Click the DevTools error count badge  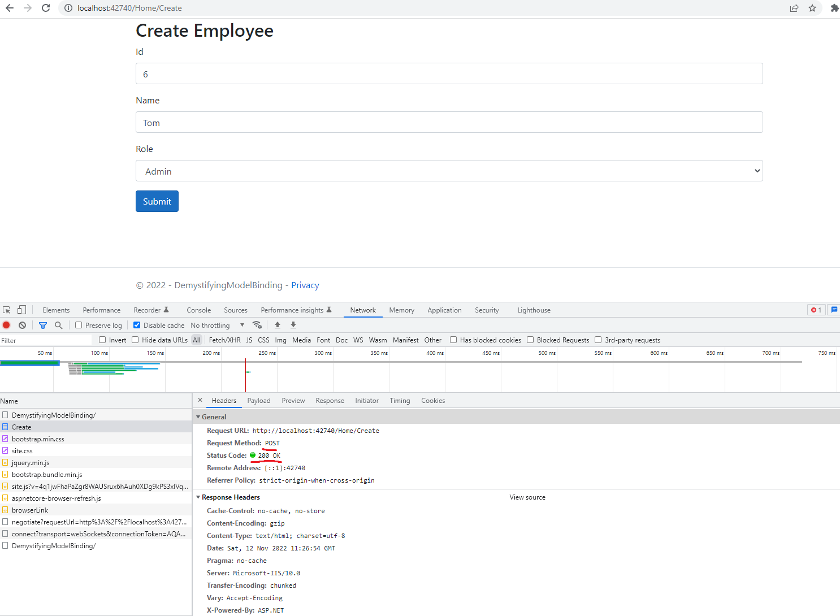click(816, 310)
